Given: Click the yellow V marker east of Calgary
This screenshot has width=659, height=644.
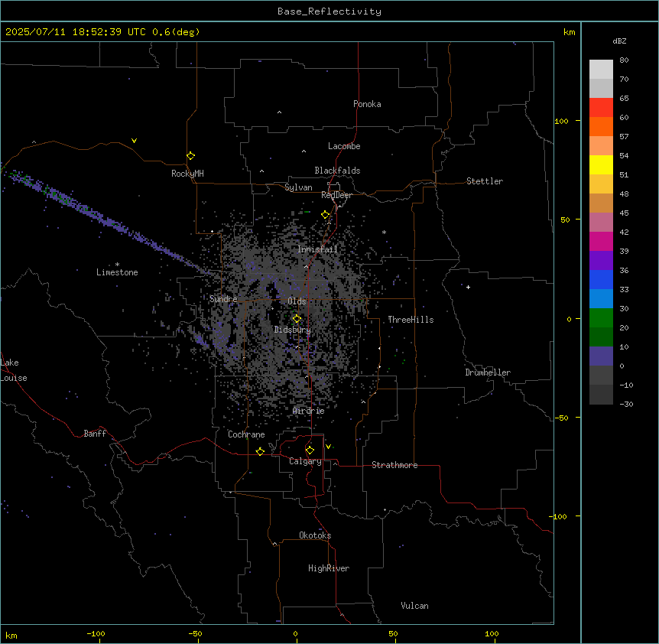Looking at the screenshot, I should click(328, 447).
